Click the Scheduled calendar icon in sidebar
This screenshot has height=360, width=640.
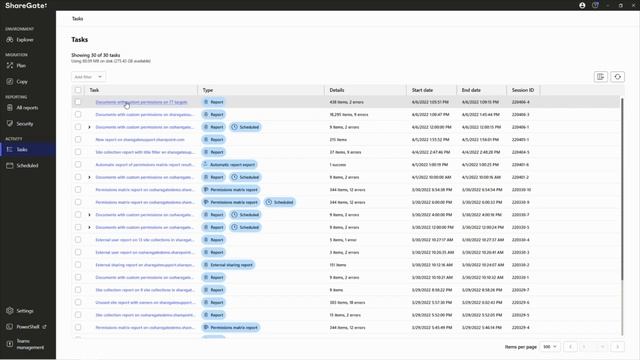[10, 165]
